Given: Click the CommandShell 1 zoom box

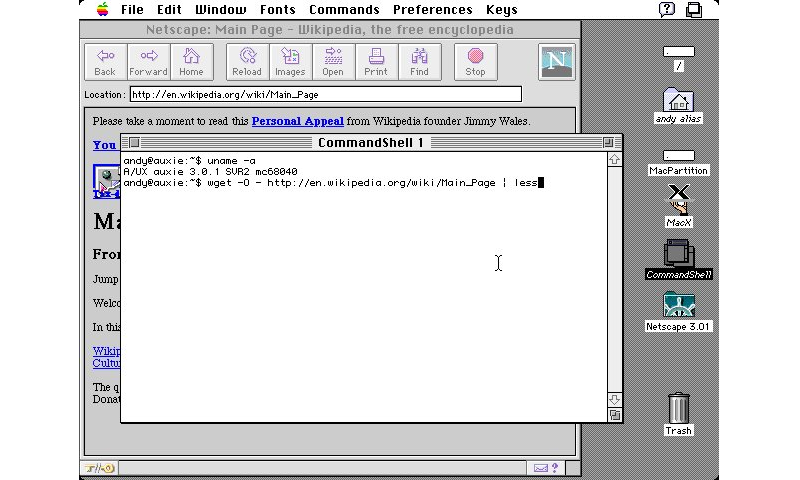Looking at the screenshot, I should click(x=608, y=142).
